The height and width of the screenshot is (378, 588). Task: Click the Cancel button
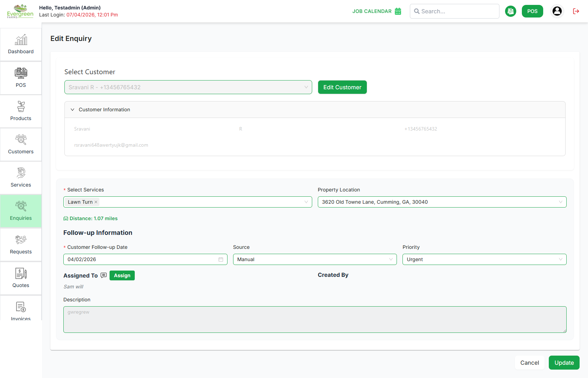pyautogui.click(x=530, y=363)
